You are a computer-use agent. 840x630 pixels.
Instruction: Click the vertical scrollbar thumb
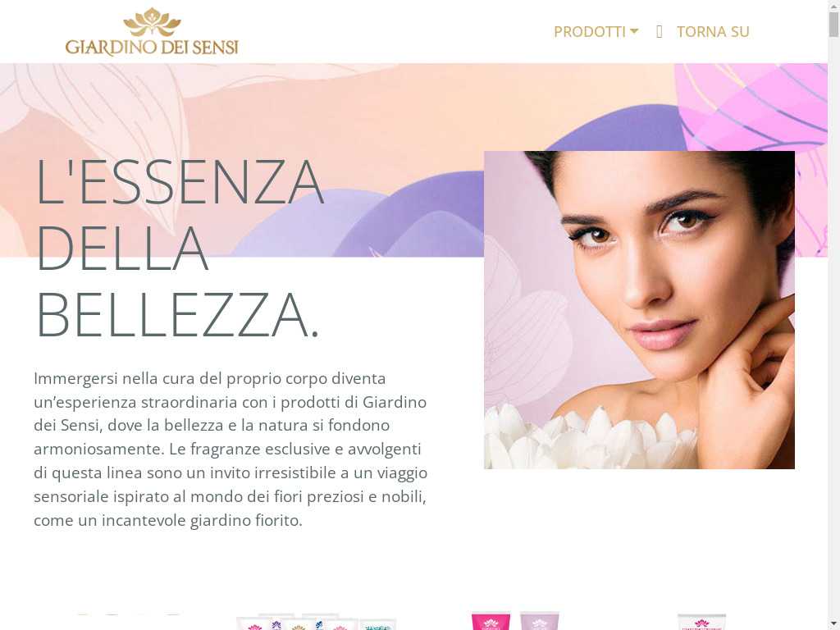point(833,24)
